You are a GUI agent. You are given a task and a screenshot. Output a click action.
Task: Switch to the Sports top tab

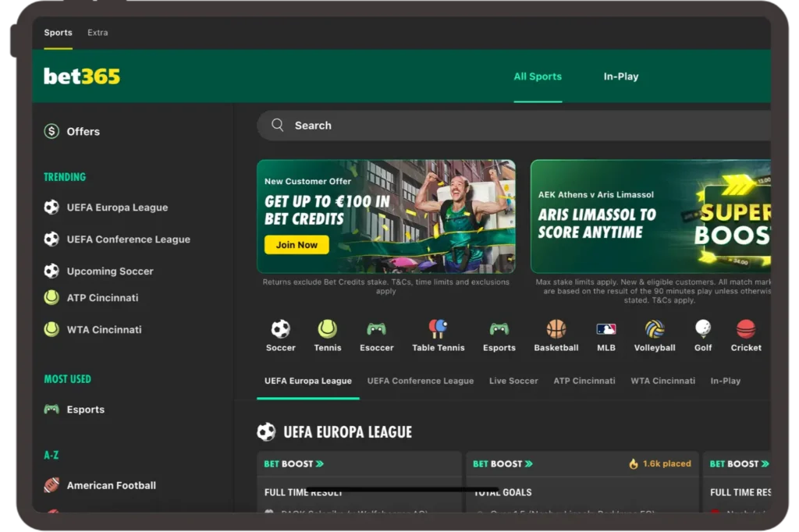[58, 33]
